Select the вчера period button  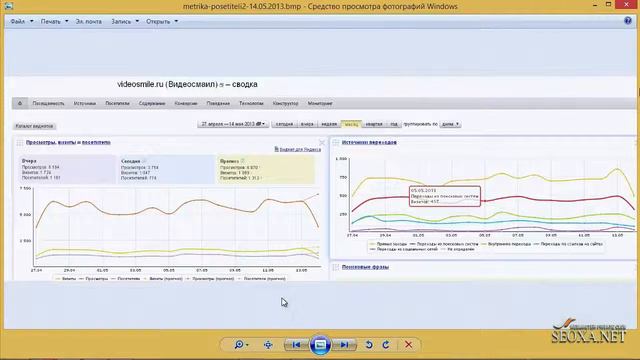(307, 124)
